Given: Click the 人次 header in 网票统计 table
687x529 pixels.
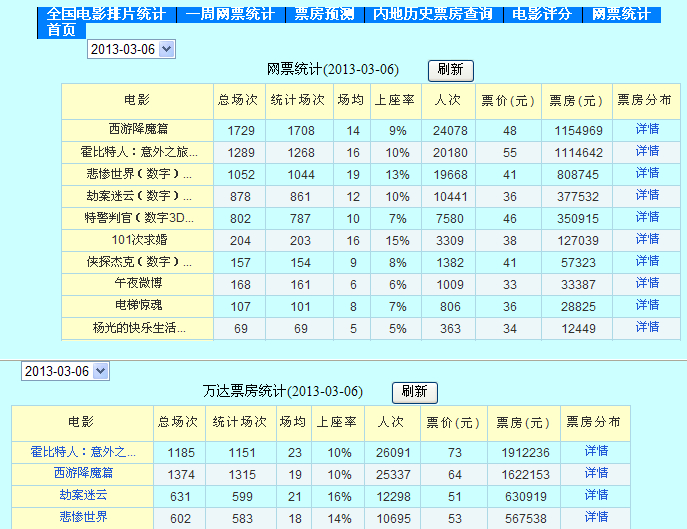Looking at the screenshot, I should click(448, 100).
